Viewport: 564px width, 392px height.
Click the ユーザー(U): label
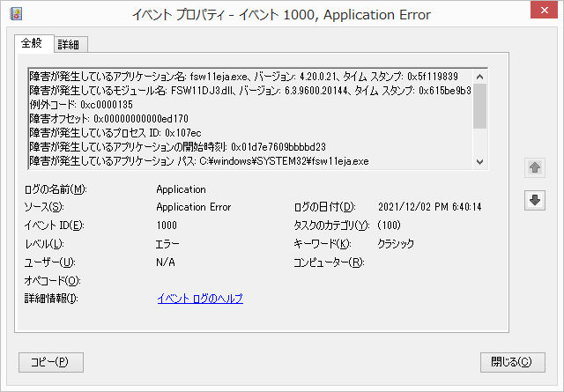point(49,263)
